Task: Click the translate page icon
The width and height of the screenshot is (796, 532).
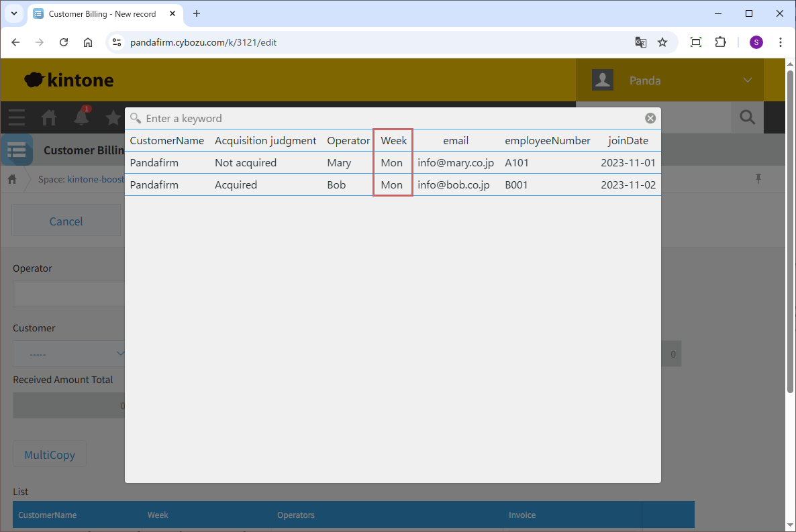Action: click(x=641, y=42)
